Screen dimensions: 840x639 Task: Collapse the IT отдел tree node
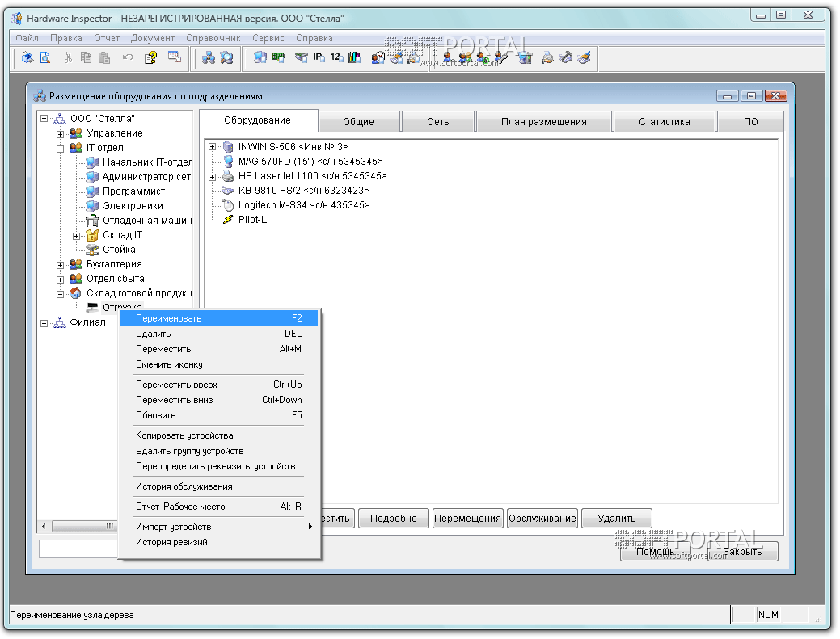pos(61,149)
